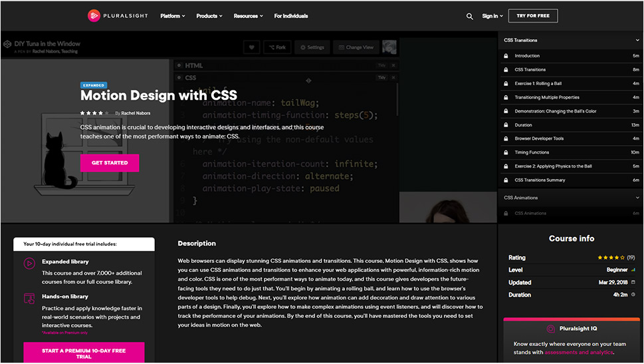Click the heart icon button
The width and height of the screenshot is (644, 364).
[x=251, y=47]
